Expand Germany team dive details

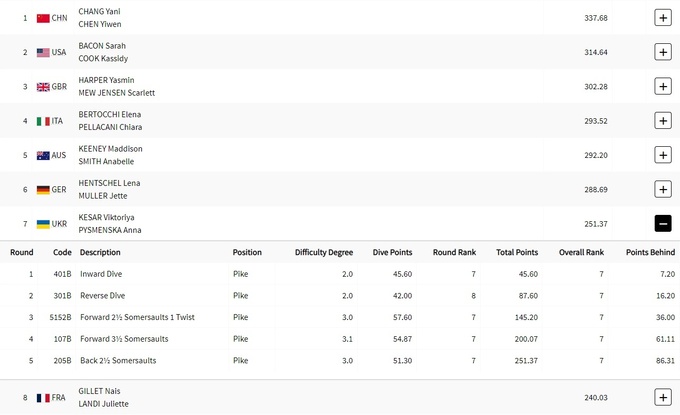pos(662,189)
